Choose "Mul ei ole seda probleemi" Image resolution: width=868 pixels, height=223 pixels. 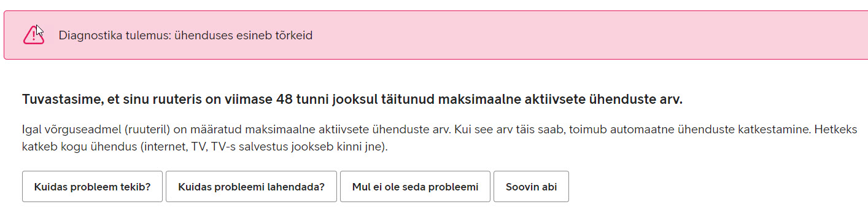[x=415, y=187]
